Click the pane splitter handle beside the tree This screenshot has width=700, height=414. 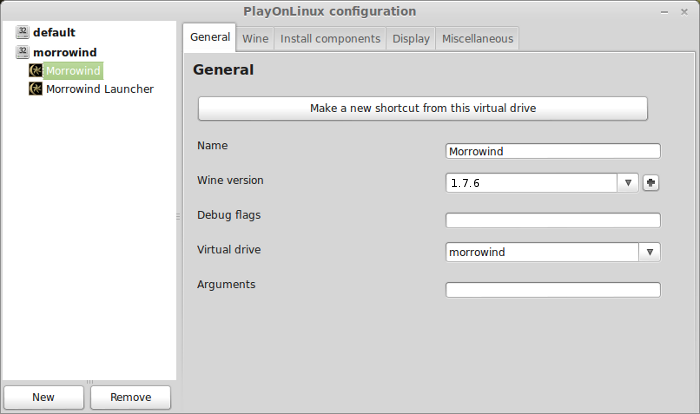tap(178, 217)
